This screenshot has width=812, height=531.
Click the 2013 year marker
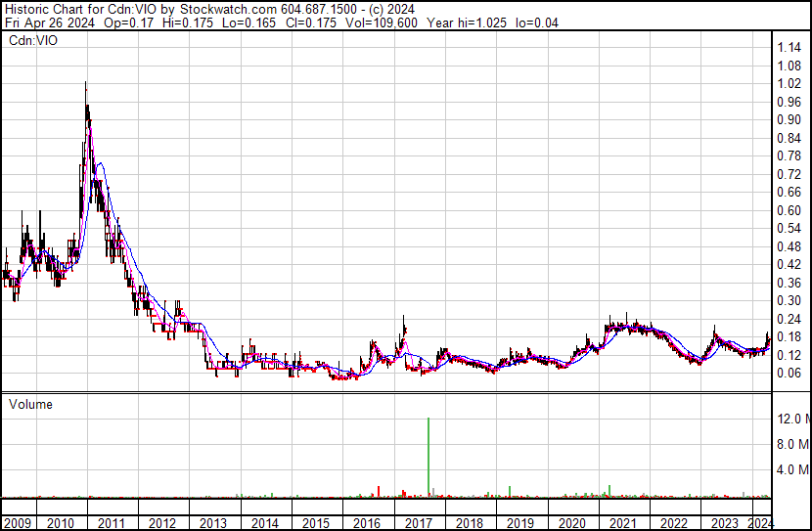pyautogui.click(x=213, y=523)
